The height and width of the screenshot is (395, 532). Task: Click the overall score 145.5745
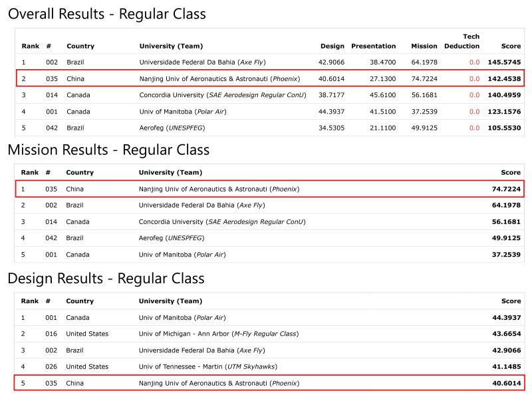[503, 63]
